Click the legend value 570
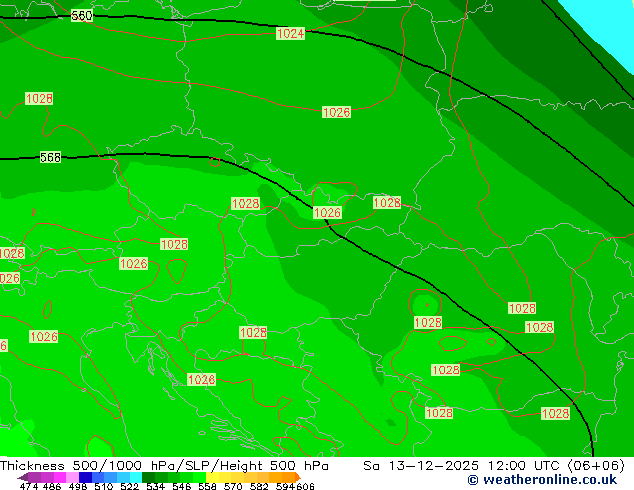 coord(233,486)
